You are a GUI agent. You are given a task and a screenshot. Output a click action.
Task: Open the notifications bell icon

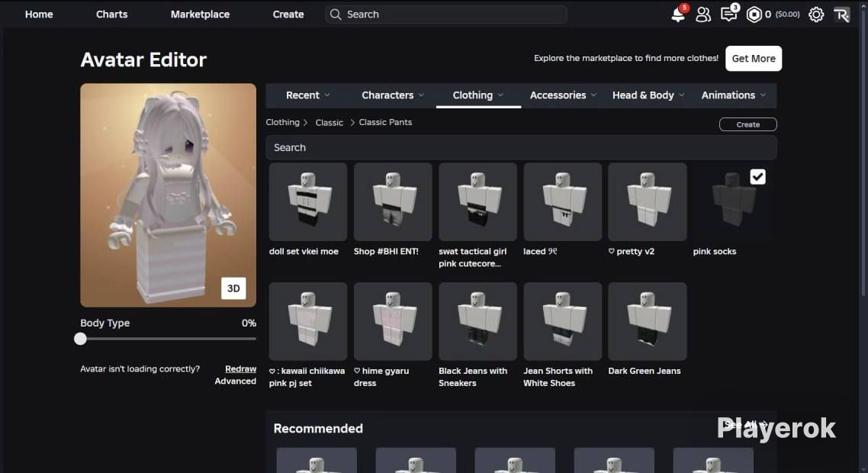coord(678,14)
